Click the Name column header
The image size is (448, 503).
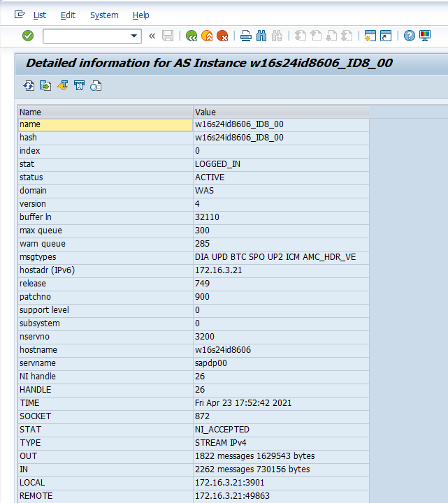(105, 112)
